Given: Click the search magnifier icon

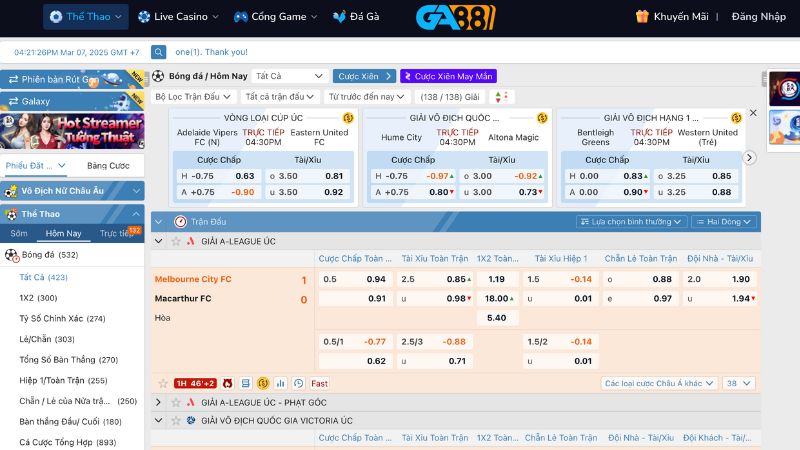Looking at the screenshot, I should [159, 52].
